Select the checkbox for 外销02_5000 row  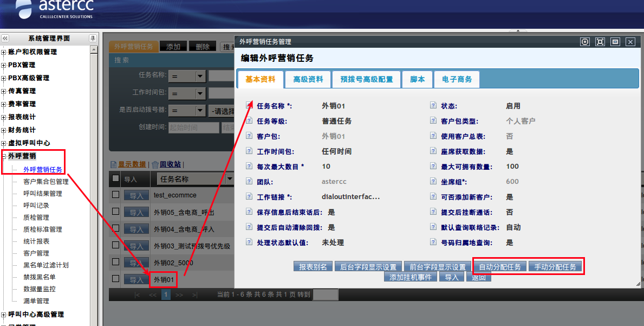pyautogui.click(x=115, y=263)
